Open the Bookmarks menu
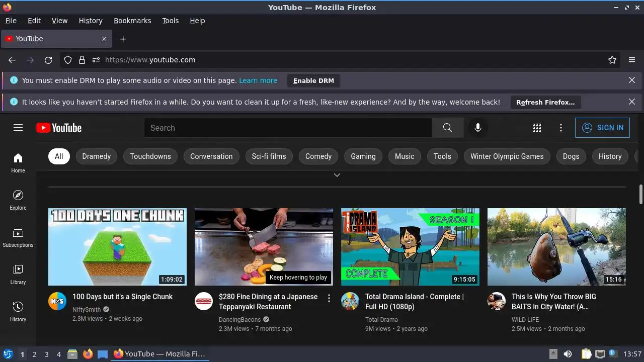Viewport: 644px width, 362px height. click(x=132, y=21)
